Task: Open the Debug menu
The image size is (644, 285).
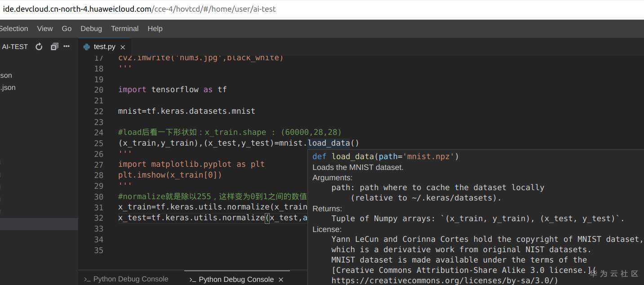Action: (x=91, y=29)
